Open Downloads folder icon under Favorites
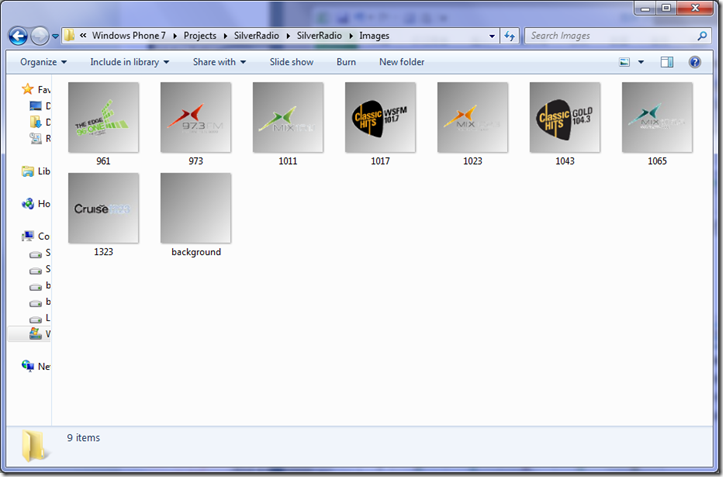The width and height of the screenshot is (723, 477). click(36, 122)
